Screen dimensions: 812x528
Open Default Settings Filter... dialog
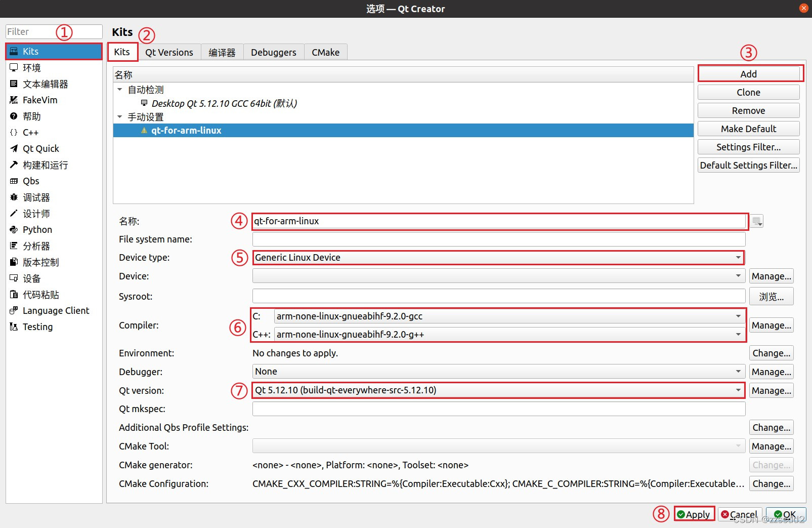pyautogui.click(x=749, y=165)
